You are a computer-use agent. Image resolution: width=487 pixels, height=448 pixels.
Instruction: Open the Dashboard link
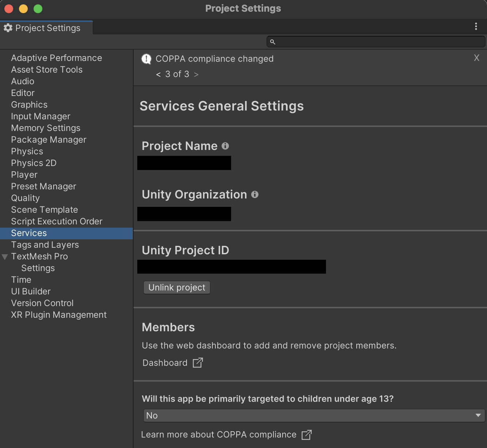click(x=165, y=363)
